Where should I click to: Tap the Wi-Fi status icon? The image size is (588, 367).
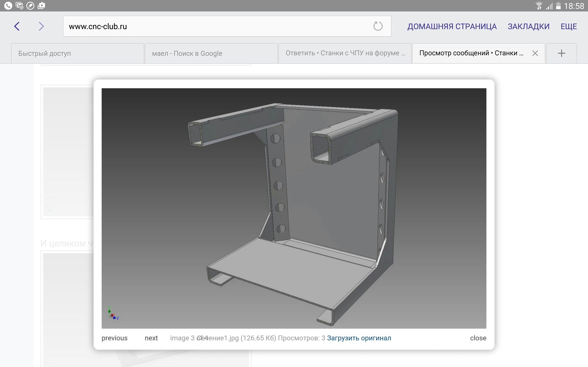pos(539,6)
